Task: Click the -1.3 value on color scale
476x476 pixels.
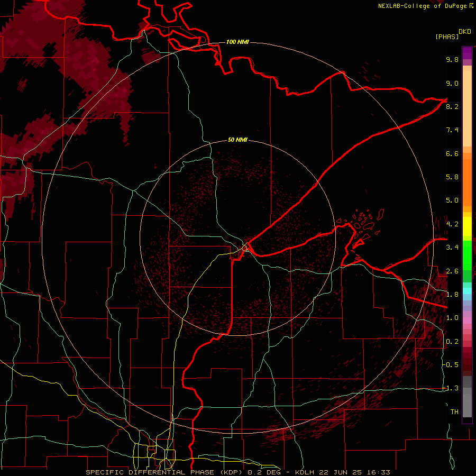Action: pos(451,388)
